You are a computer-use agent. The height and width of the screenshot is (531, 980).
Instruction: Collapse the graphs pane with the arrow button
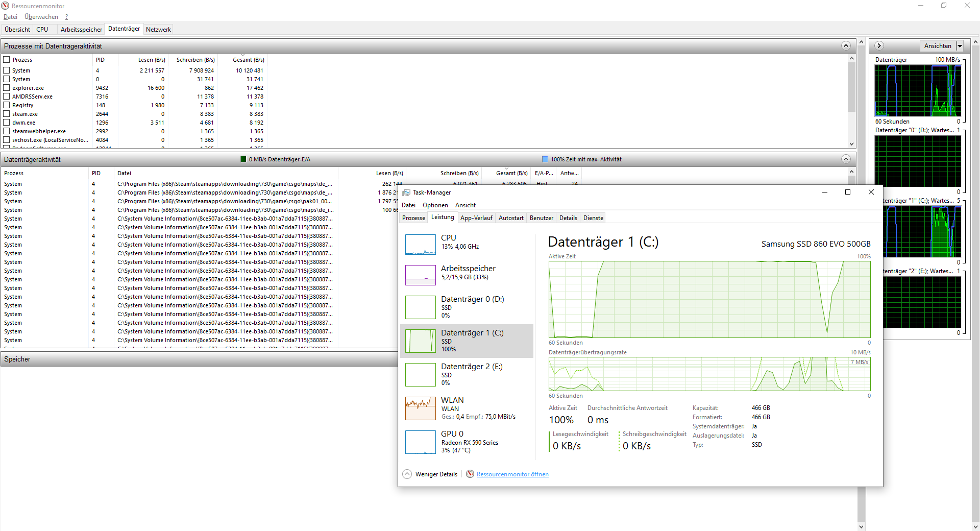879,46
